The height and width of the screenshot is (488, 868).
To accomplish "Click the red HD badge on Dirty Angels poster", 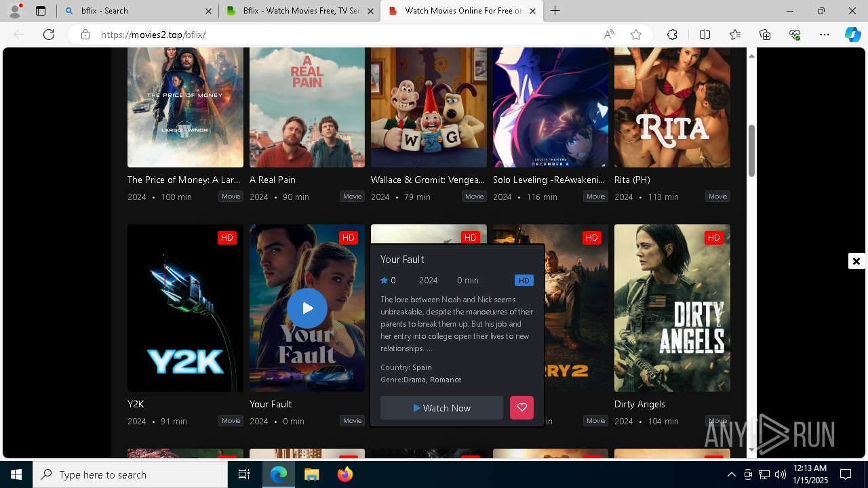I will 713,237.
